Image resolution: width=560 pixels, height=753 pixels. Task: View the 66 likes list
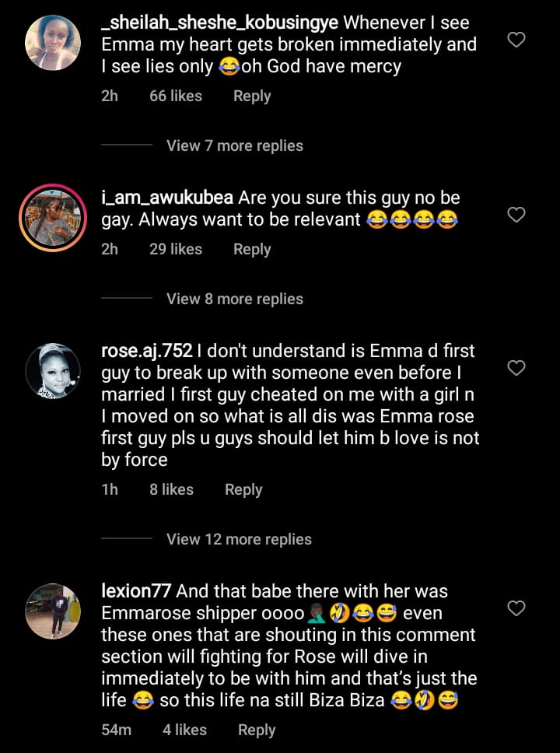(x=176, y=96)
